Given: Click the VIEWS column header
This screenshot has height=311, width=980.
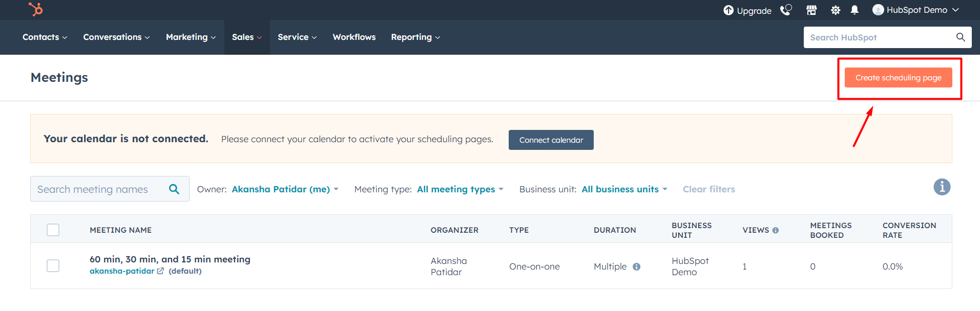Looking at the screenshot, I should [756, 230].
